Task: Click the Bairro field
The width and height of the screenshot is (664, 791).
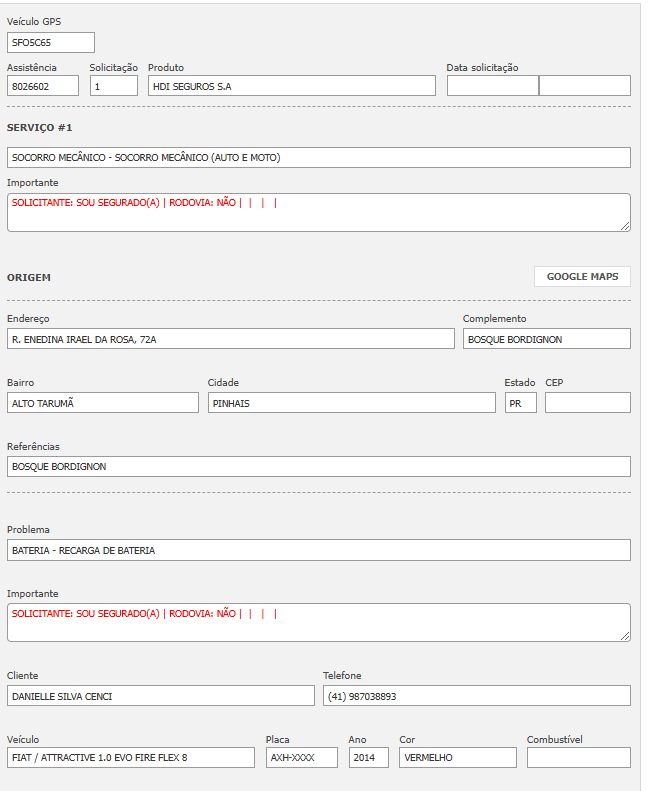Action: (103, 403)
